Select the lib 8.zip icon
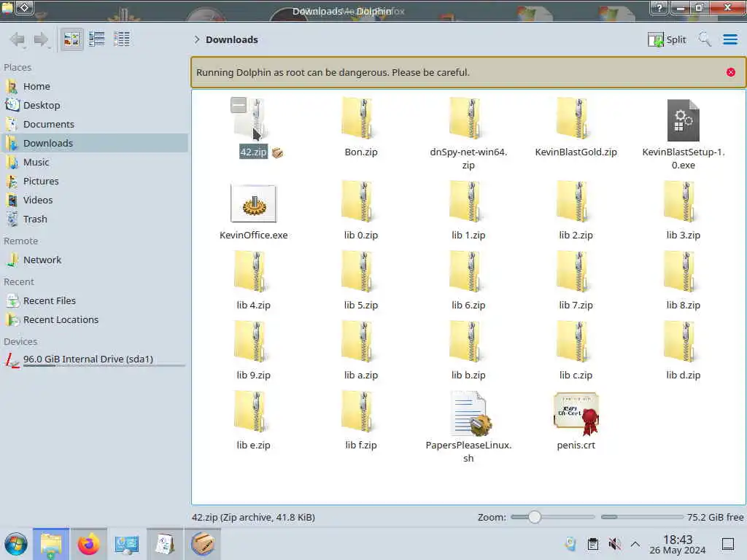Image resolution: width=747 pixels, height=560 pixels. click(x=683, y=272)
